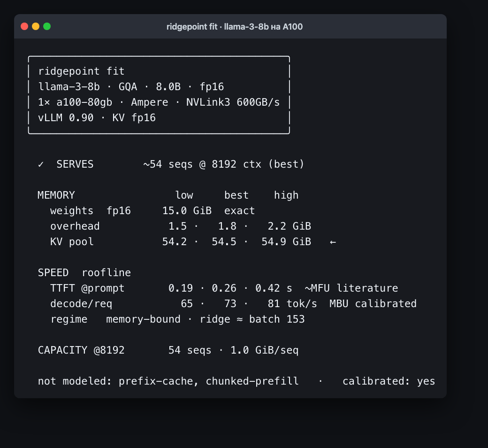Click the 'weights fp16' row label
Screen dimensions: 488x448
91,211
